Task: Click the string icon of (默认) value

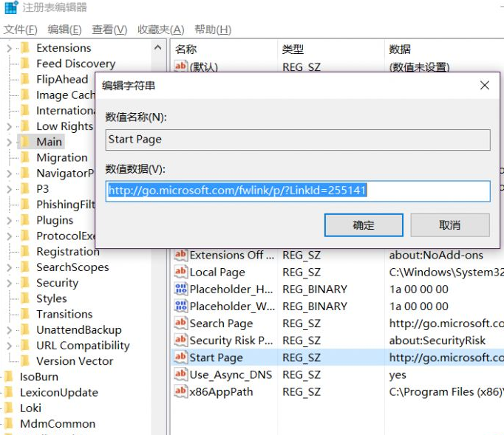Action: pos(180,66)
